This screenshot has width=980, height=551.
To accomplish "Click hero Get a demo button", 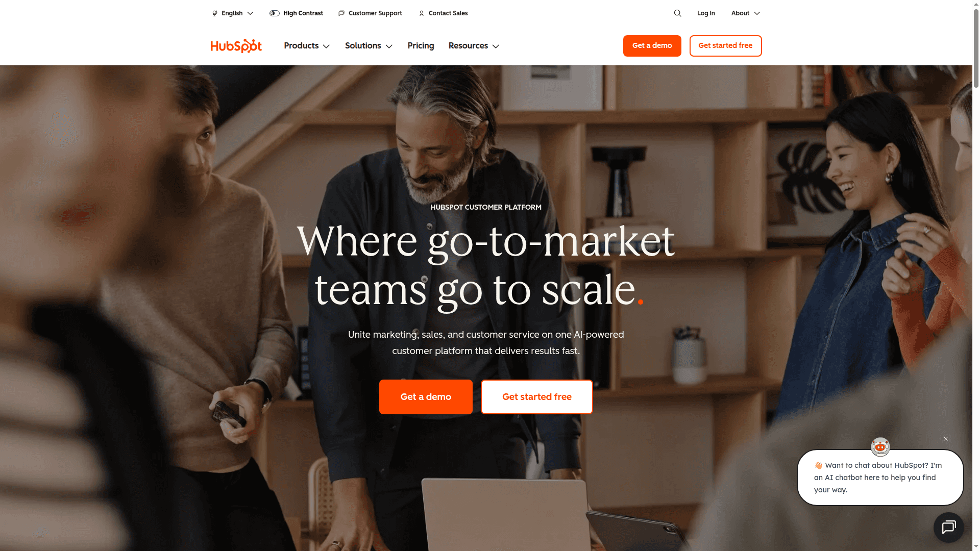I will (426, 397).
